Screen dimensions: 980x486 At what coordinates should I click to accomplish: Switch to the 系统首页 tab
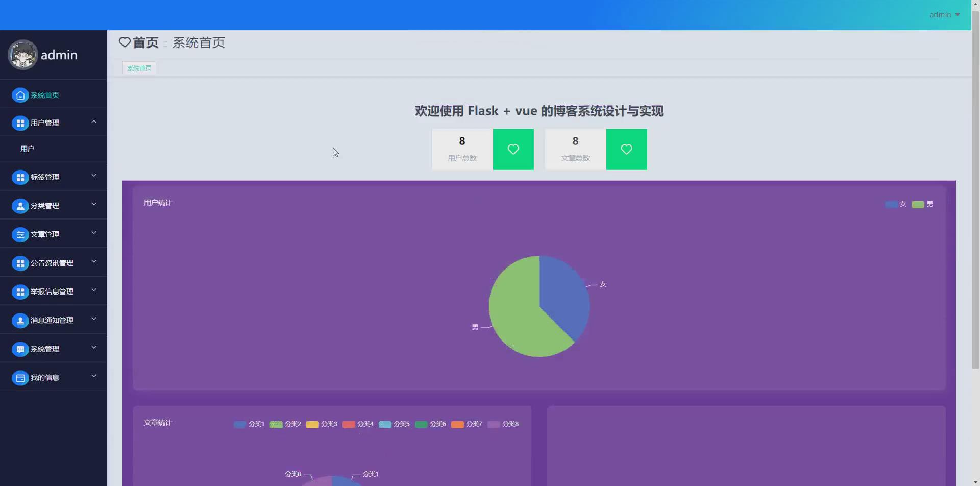pos(139,67)
